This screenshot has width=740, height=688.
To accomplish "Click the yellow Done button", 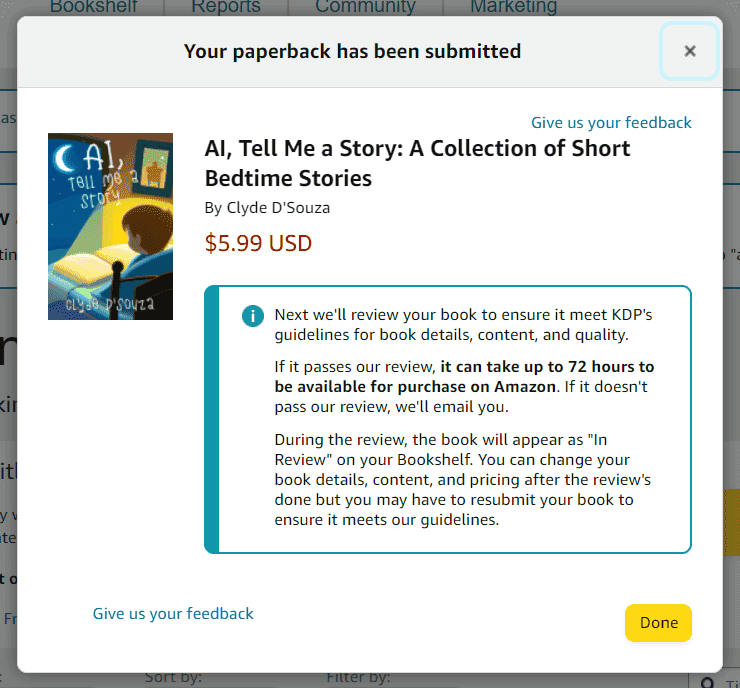I will [x=658, y=623].
